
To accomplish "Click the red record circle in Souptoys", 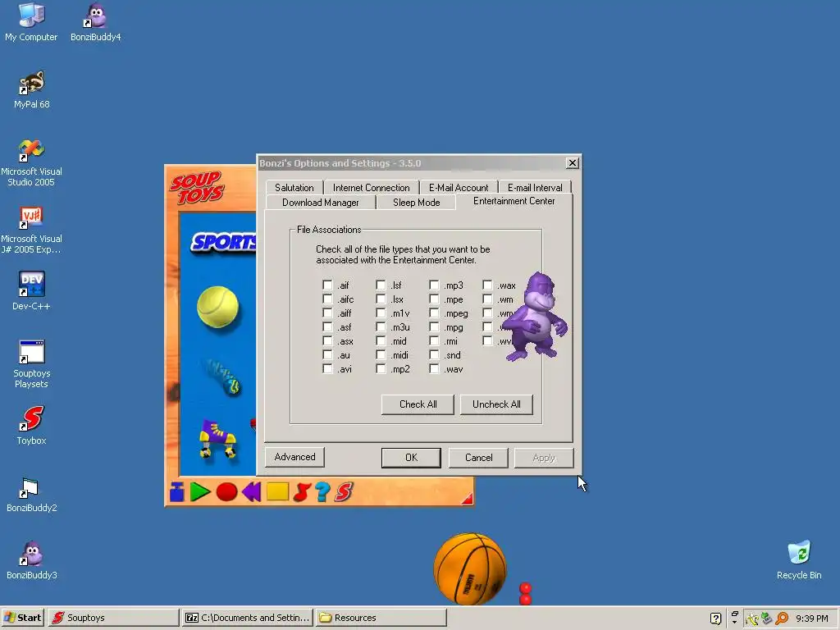I will 226,492.
